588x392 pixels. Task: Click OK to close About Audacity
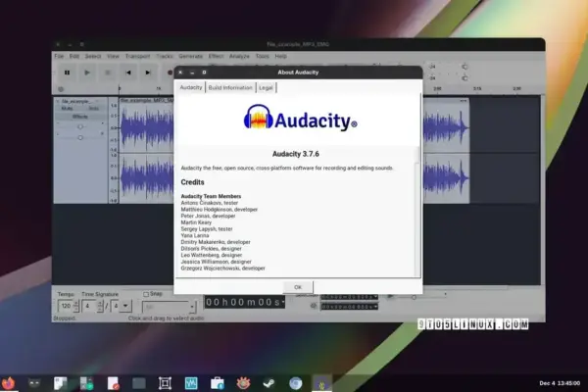[x=298, y=287]
